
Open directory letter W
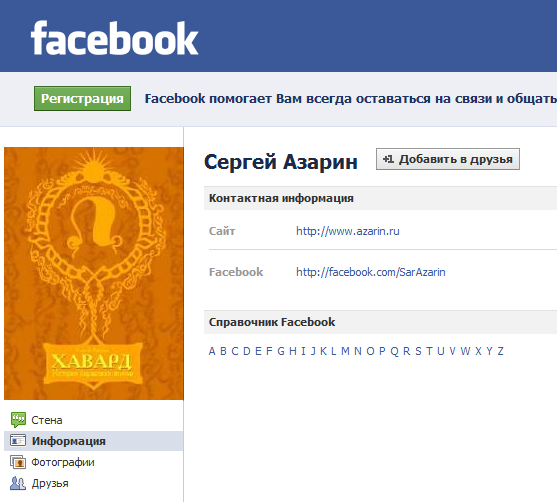click(465, 351)
